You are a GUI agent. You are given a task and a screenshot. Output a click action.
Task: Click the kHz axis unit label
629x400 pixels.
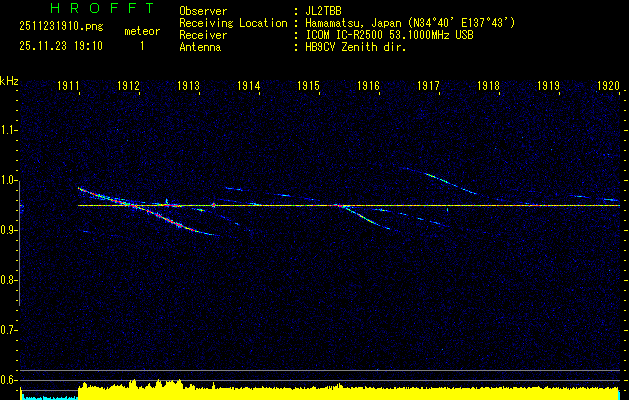point(9,80)
